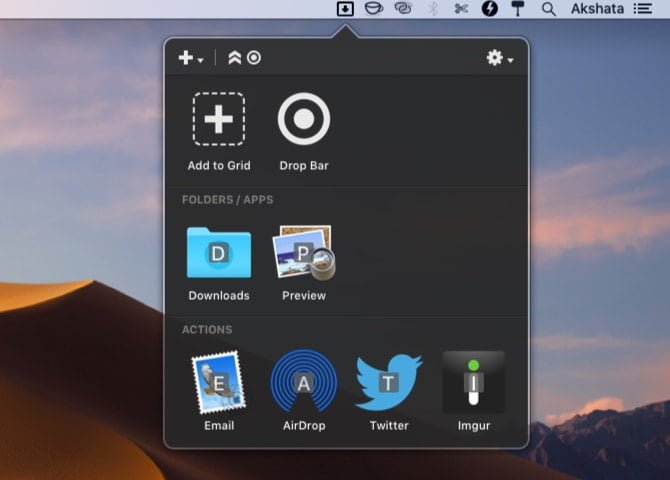Open the gear settings dropdown
670x480 pixels.
pos(500,58)
